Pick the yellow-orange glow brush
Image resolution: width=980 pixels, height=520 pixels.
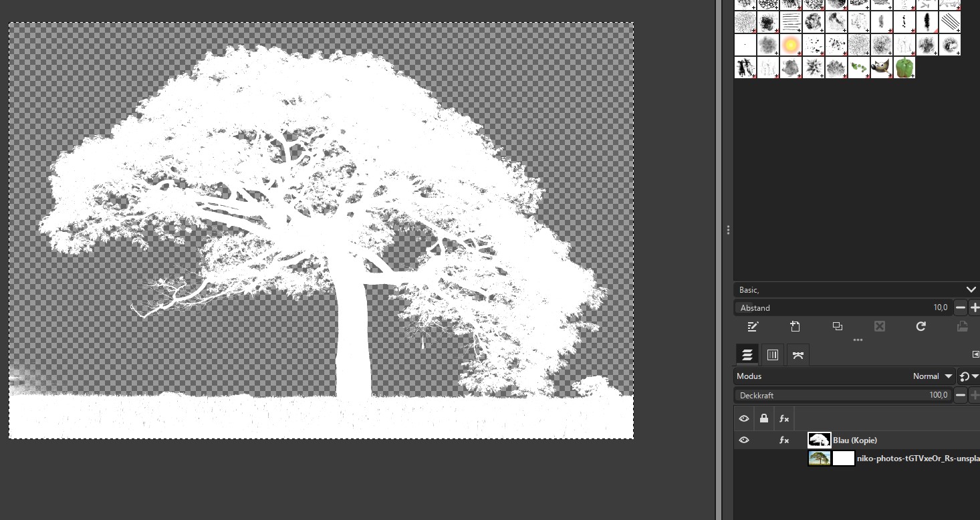(x=791, y=45)
